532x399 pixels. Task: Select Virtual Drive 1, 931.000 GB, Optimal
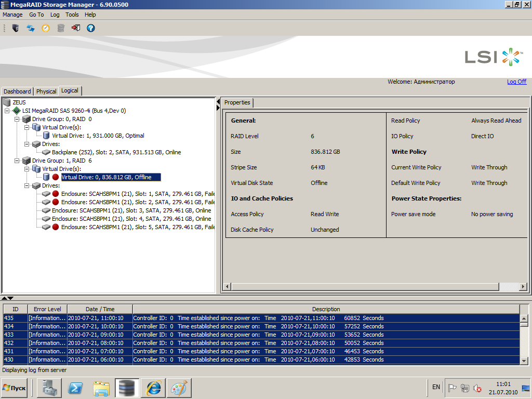click(98, 136)
